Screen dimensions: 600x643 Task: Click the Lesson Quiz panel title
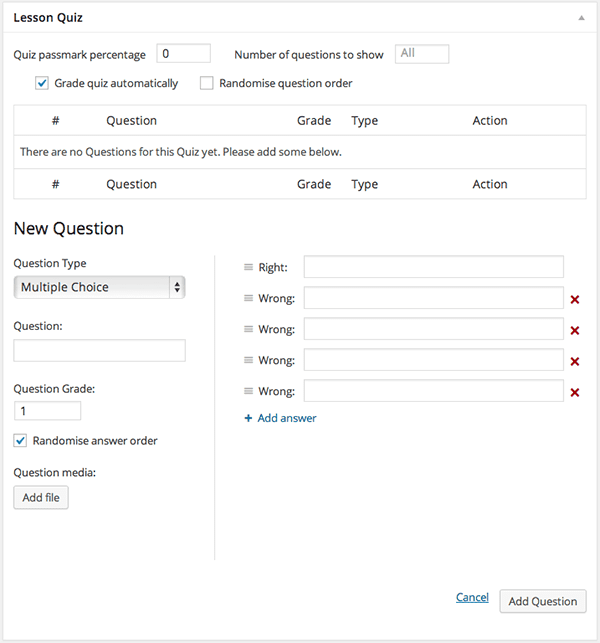pos(48,18)
